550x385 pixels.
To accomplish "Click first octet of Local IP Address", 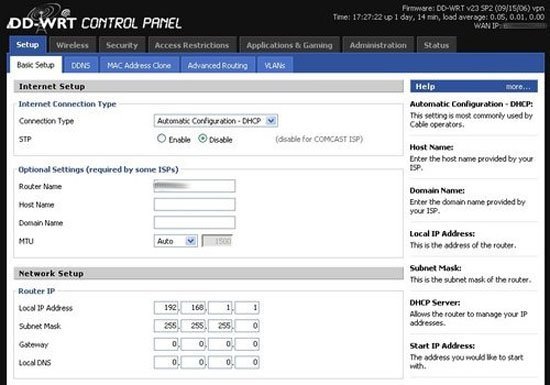I will (166, 308).
